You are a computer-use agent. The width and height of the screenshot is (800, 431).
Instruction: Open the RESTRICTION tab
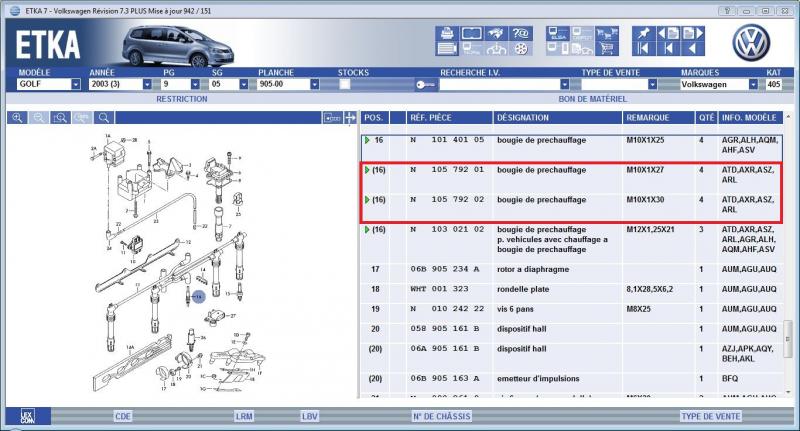(182, 99)
